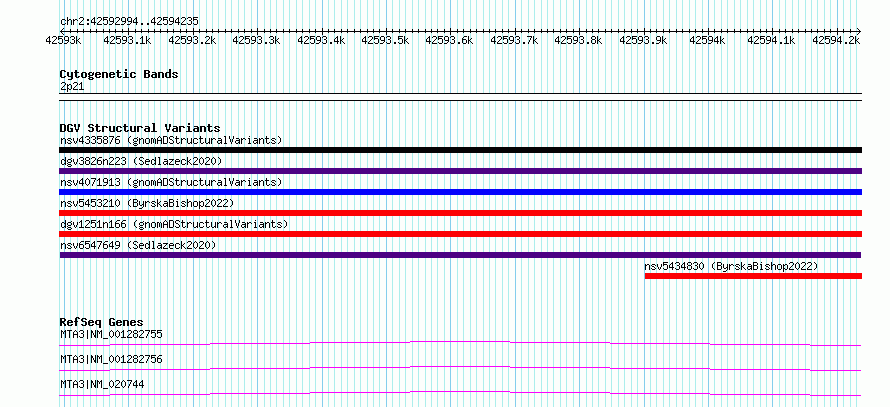Select the nsv5434830 variant label
The image size is (890, 407).
pos(731,266)
